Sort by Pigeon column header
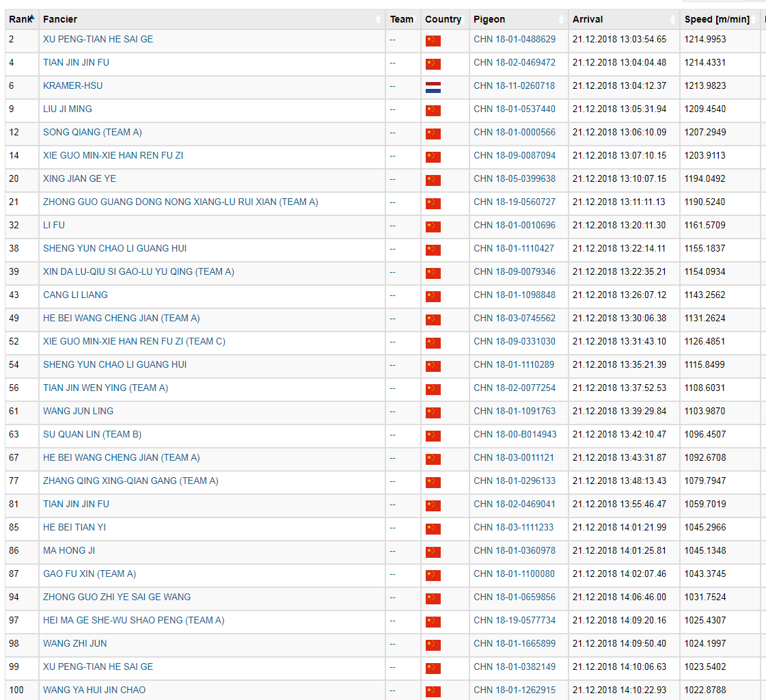Screen dimensions: 766x700 (519, 19)
